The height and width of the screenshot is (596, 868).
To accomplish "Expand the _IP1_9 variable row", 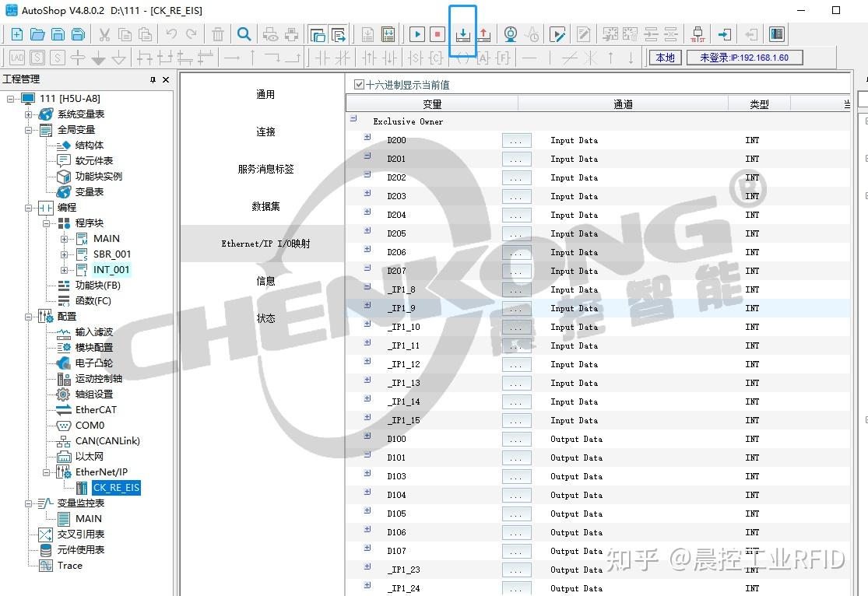I will tap(367, 305).
